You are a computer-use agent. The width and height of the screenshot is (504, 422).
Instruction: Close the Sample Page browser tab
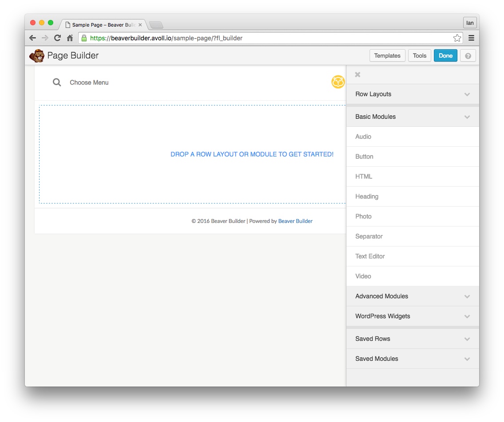(x=140, y=25)
